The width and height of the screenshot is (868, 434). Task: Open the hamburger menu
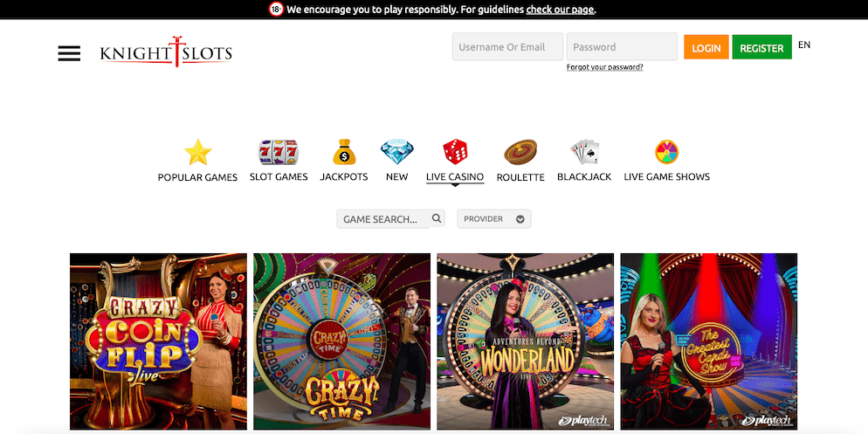69,53
